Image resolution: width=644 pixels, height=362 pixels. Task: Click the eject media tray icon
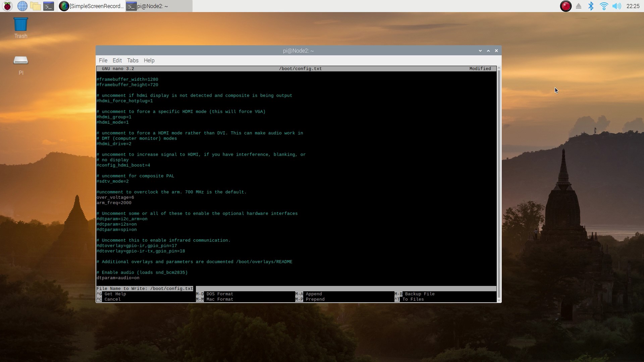579,6
